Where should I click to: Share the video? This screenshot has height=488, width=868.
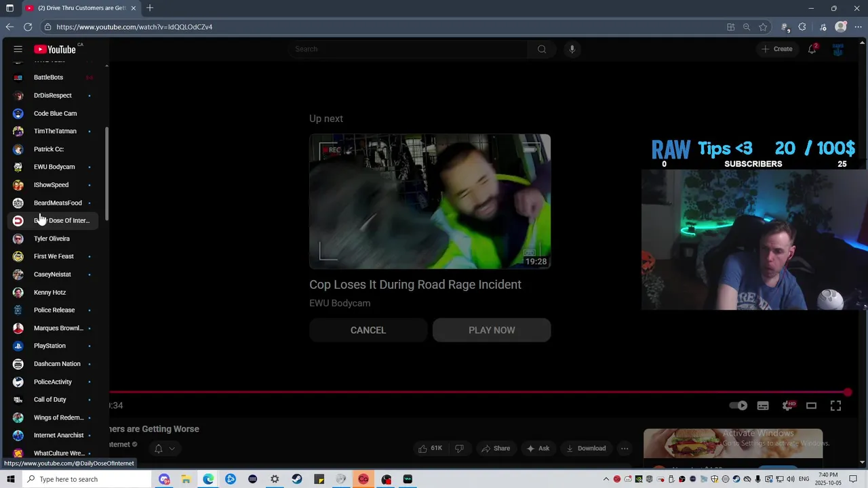(496, 448)
